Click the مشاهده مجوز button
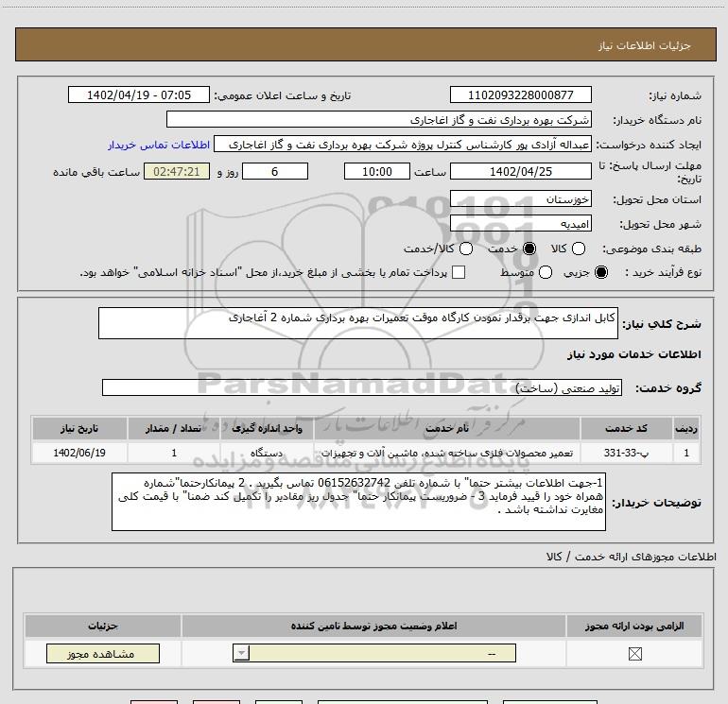The width and height of the screenshot is (728, 704). [x=103, y=653]
